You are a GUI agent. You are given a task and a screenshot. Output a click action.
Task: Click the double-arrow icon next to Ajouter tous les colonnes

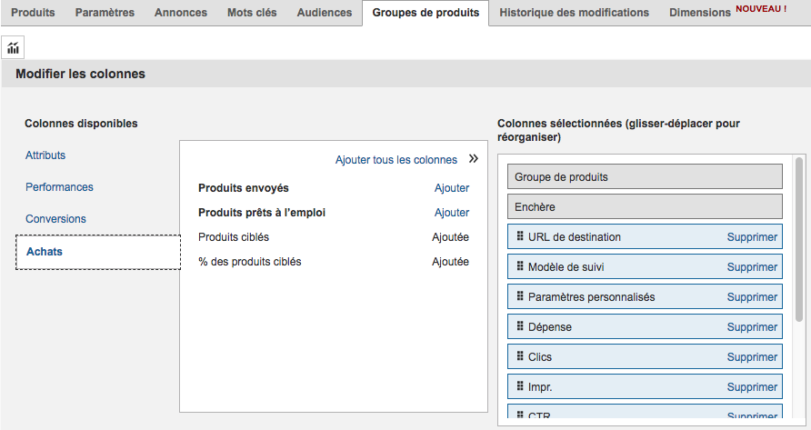[474, 159]
